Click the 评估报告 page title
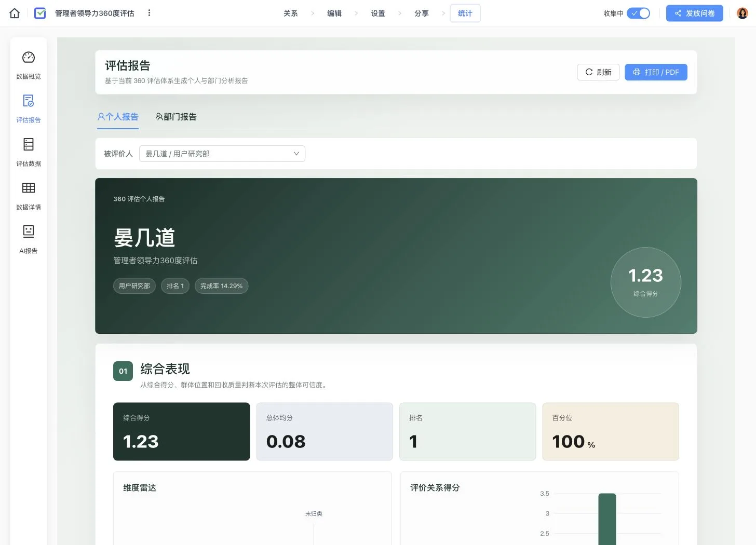This screenshot has width=756, height=545. (x=128, y=65)
